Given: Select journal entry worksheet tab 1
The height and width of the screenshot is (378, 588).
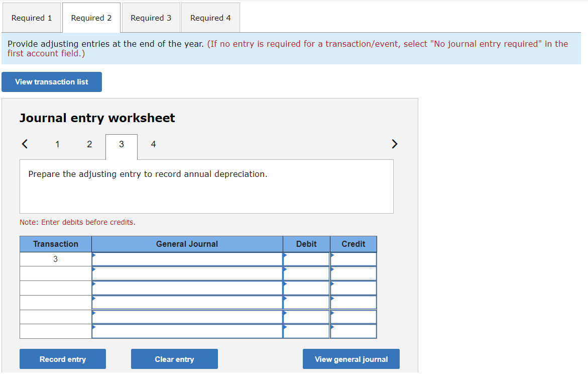Looking at the screenshot, I should 57,144.
